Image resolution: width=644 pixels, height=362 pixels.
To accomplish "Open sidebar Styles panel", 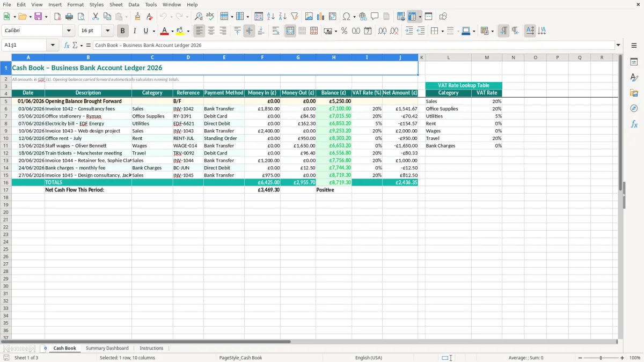I will (x=634, y=78).
